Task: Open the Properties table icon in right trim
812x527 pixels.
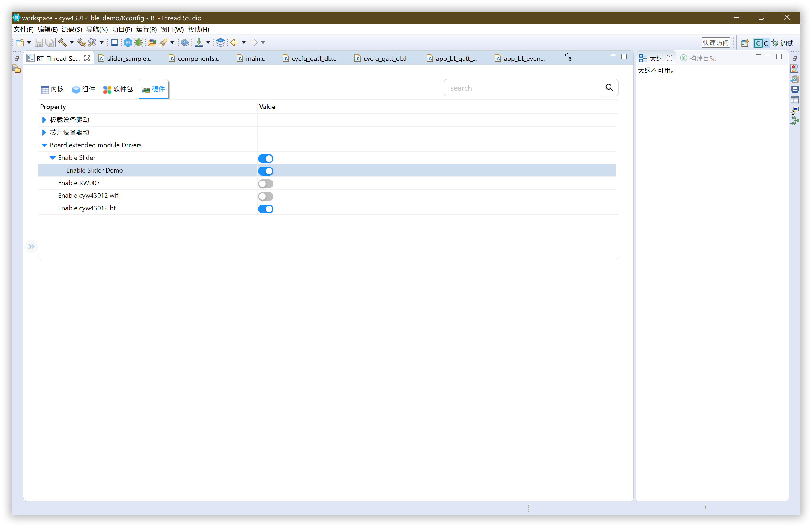Action: click(794, 100)
